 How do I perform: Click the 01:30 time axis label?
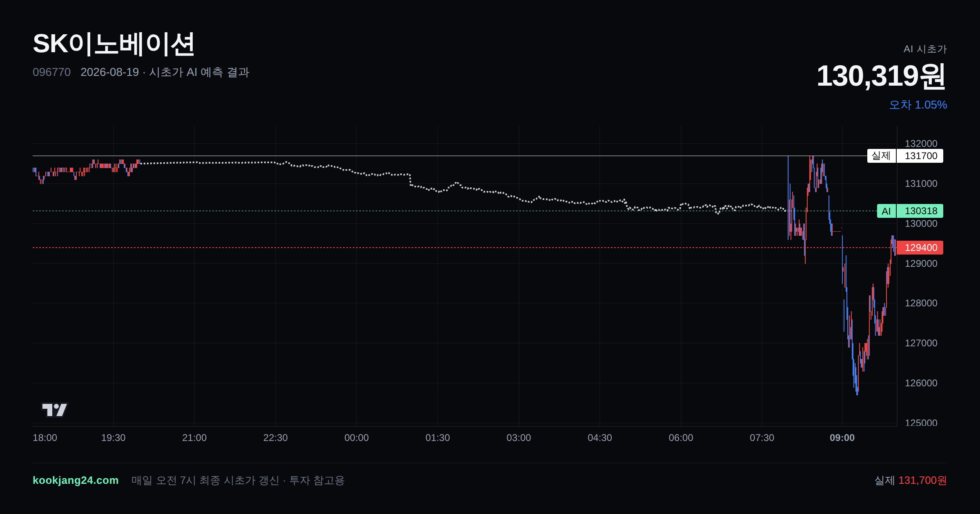pyautogui.click(x=438, y=438)
